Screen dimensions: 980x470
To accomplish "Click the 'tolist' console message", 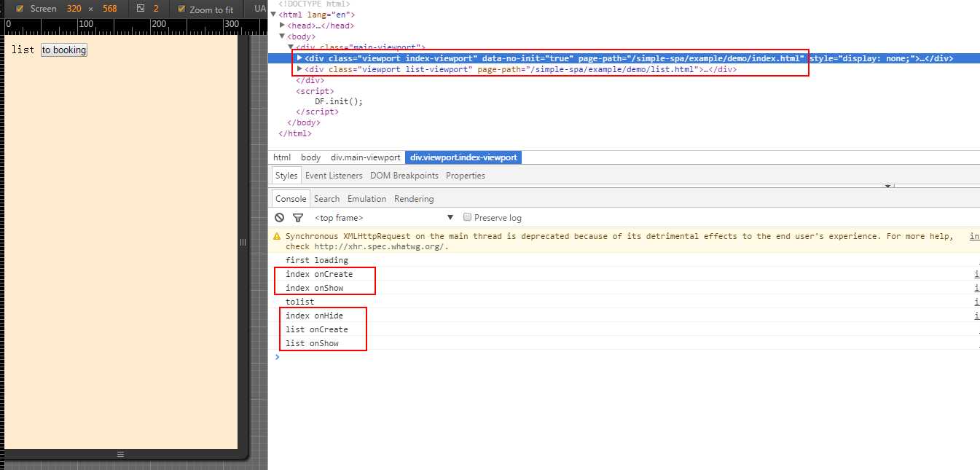I will [300, 302].
